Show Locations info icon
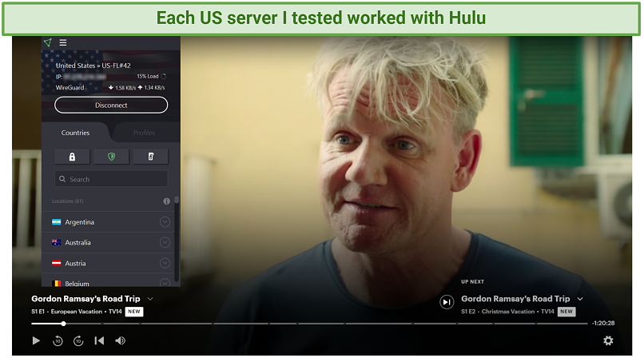 click(166, 201)
